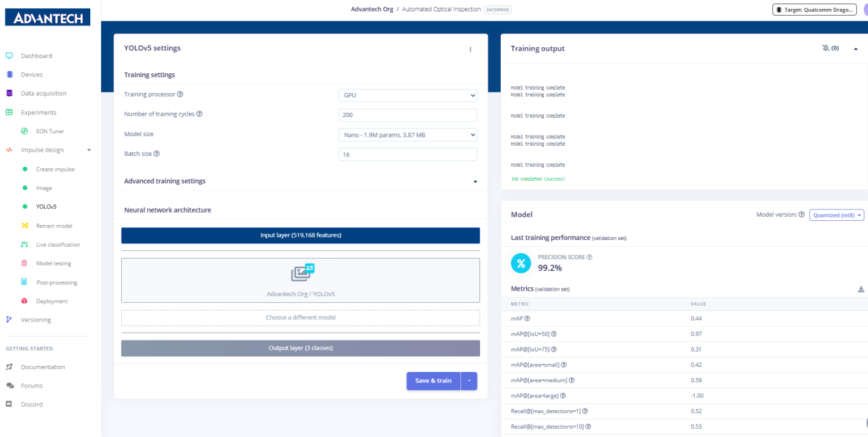The image size is (868, 437).
Task: Click the Impulse design pulse icon
Action: coord(9,150)
